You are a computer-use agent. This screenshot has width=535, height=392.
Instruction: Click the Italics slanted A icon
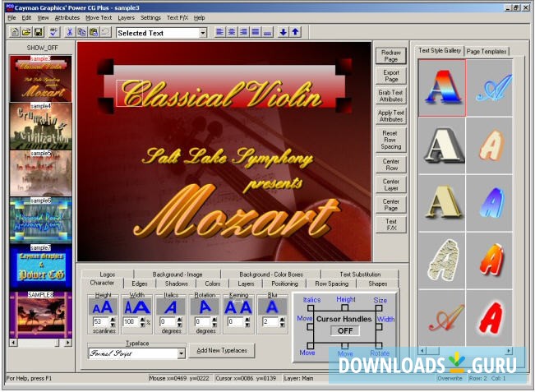[x=171, y=307]
